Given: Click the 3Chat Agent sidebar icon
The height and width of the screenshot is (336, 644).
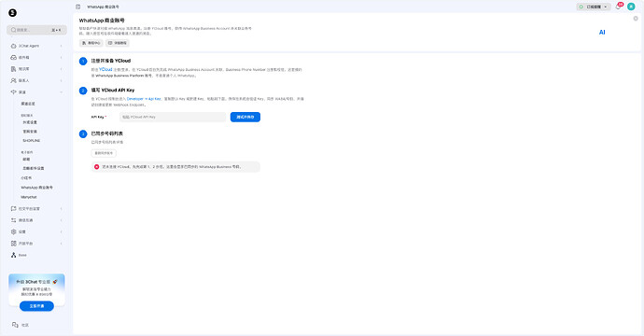Looking at the screenshot, I should pyautogui.click(x=14, y=46).
